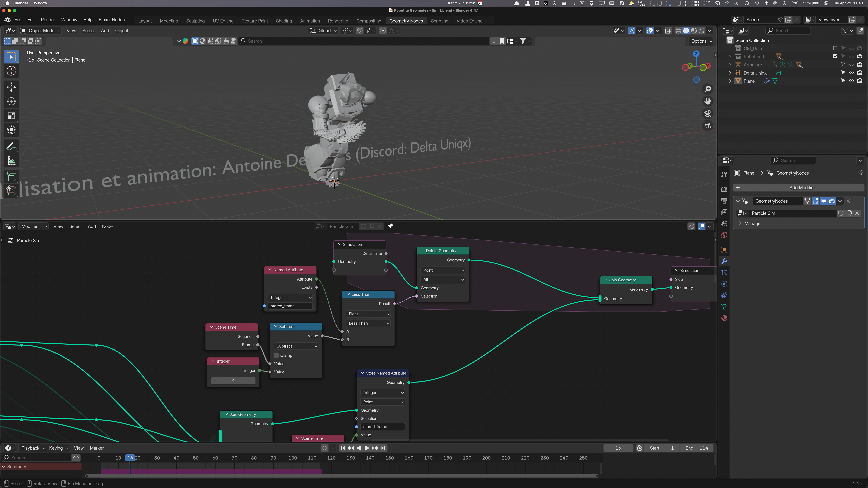Switch viewport to rendered shading
The height and width of the screenshot is (488, 868).
coord(702,31)
